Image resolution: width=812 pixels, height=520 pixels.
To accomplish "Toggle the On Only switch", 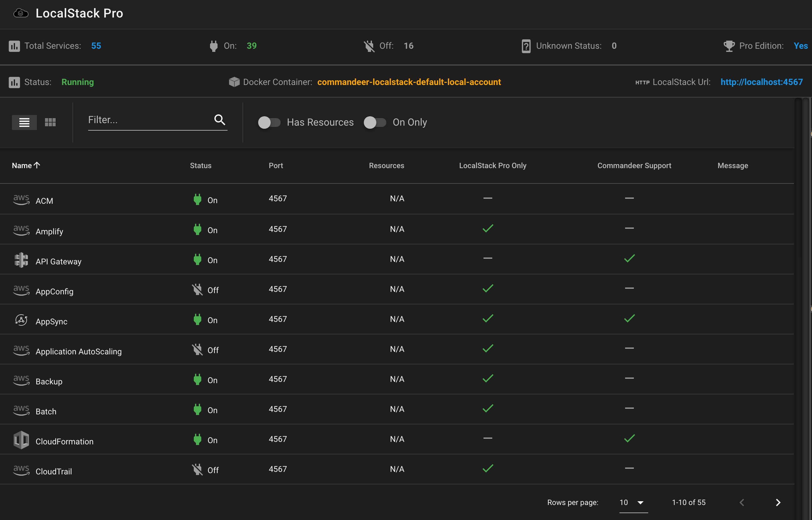I will coord(375,122).
